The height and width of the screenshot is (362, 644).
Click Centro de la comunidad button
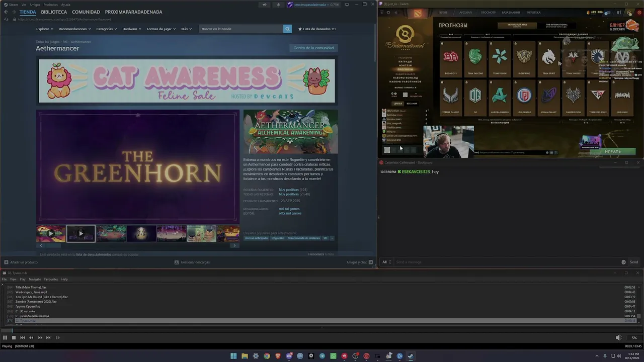(313, 48)
